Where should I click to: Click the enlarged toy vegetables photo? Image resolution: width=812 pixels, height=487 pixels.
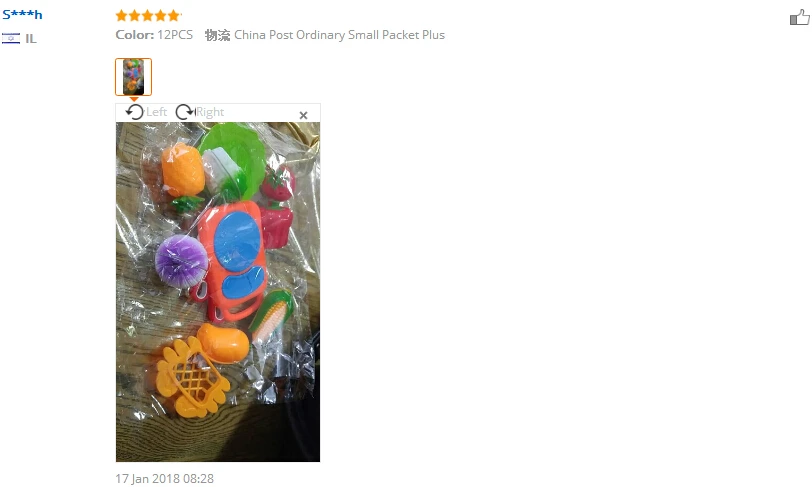pos(218,292)
